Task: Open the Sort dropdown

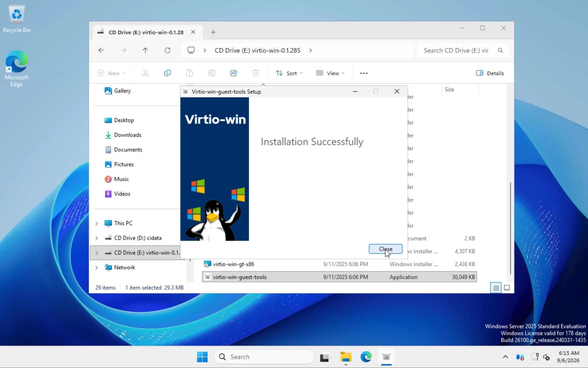Action: pos(289,73)
